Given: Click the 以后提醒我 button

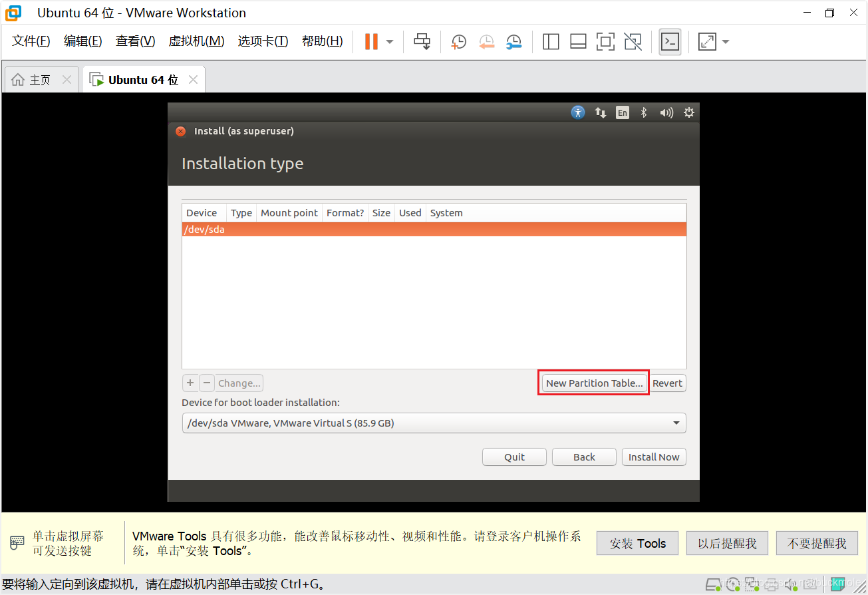Looking at the screenshot, I should [727, 543].
